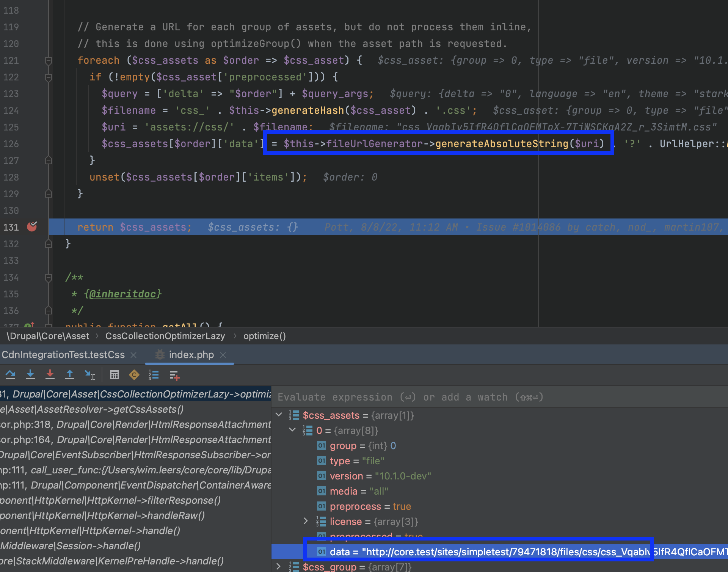Image resolution: width=728 pixels, height=572 pixels.
Task: Switch to the index.php tab
Action: pyautogui.click(x=191, y=355)
